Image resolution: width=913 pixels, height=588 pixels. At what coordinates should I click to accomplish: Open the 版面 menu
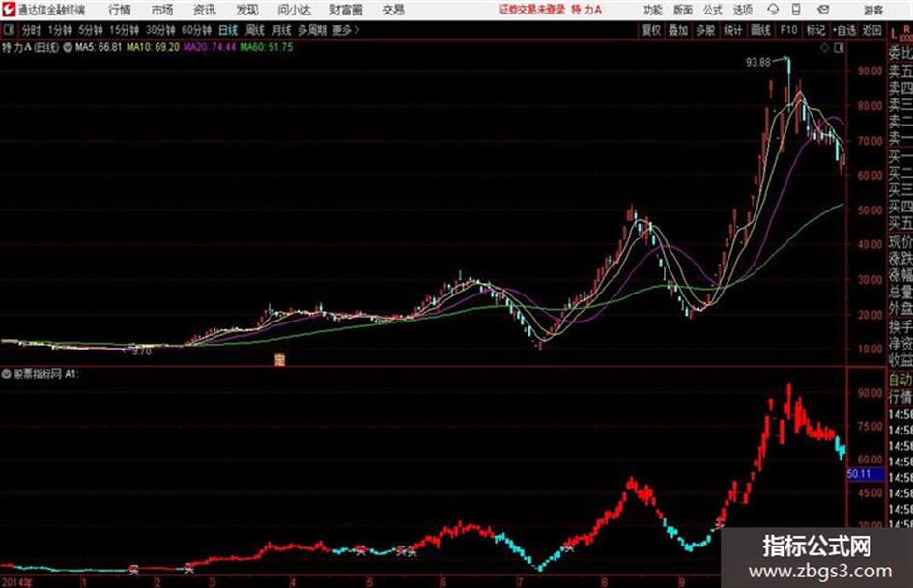(x=683, y=10)
